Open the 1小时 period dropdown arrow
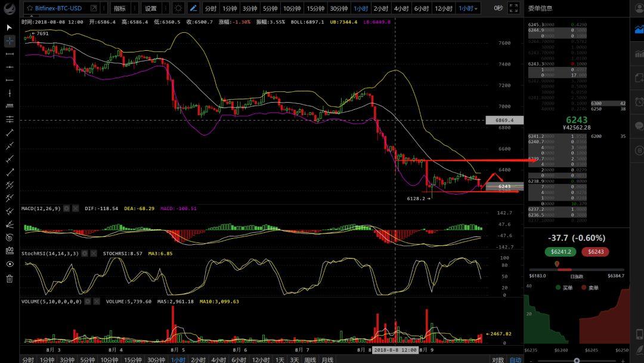This screenshot has height=363, width=644. click(476, 8)
